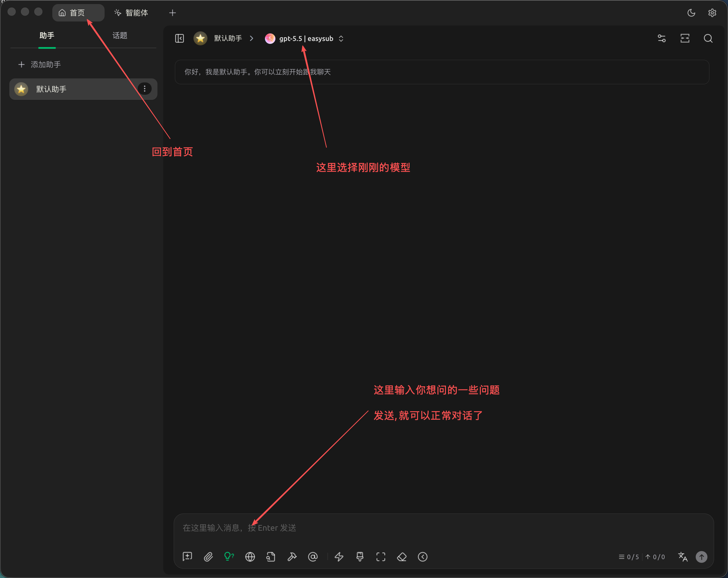Open the 智能体 tab
The width and height of the screenshot is (728, 578).
pyautogui.click(x=131, y=13)
